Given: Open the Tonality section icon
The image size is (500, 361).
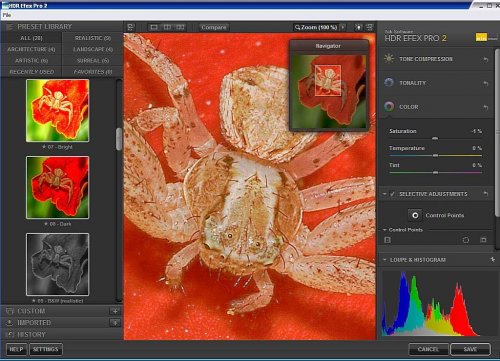Looking at the screenshot, I should 389,82.
